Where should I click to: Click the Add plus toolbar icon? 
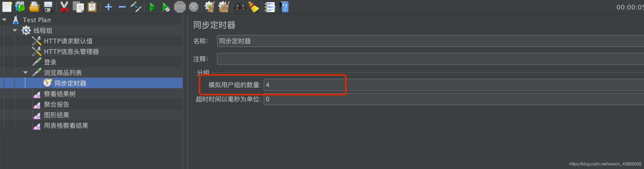coord(108,7)
